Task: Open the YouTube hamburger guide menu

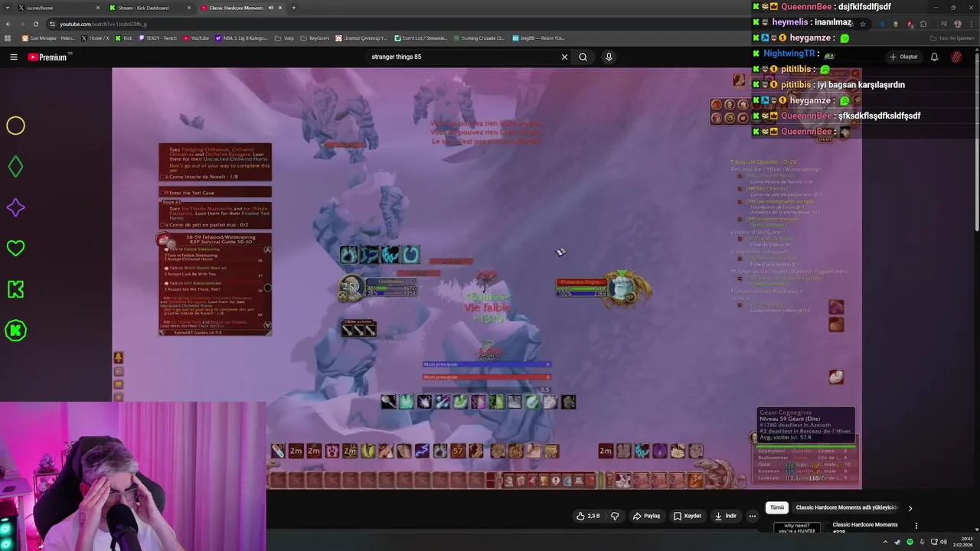Action: tap(13, 57)
